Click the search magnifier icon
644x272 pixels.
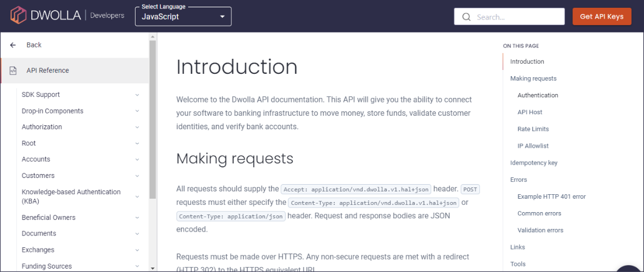(x=466, y=17)
